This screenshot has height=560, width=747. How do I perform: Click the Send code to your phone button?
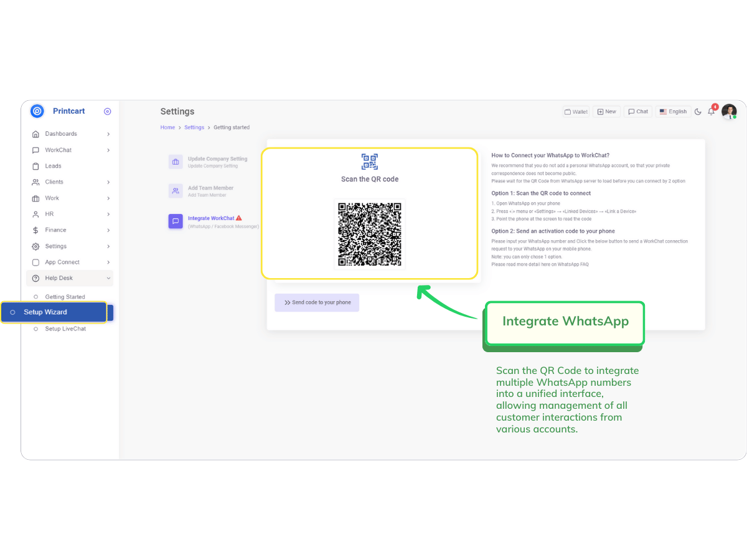(317, 302)
